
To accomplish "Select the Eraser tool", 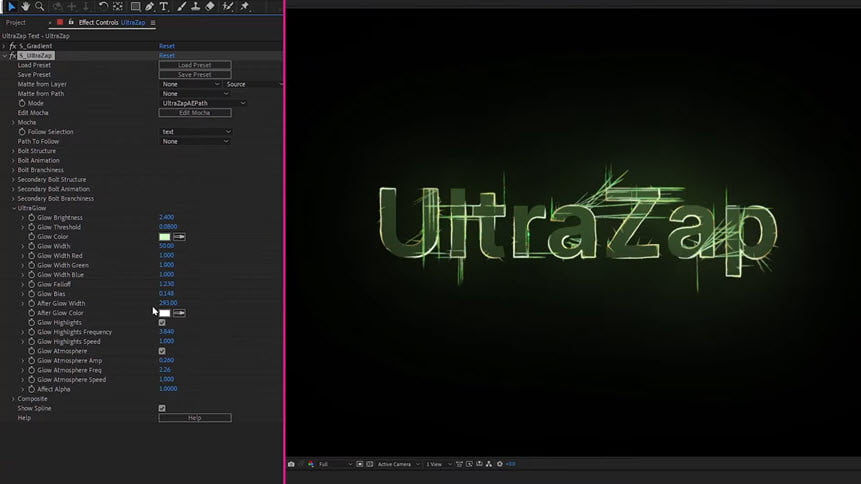I will [210, 6].
